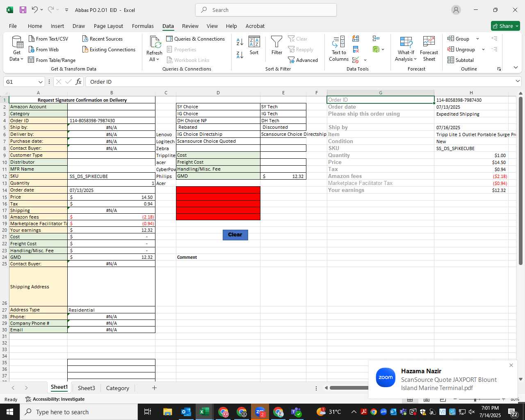This screenshot has width=525, height=420.
Task: Open Advanced filter options
Action: (x=303, y=60)
